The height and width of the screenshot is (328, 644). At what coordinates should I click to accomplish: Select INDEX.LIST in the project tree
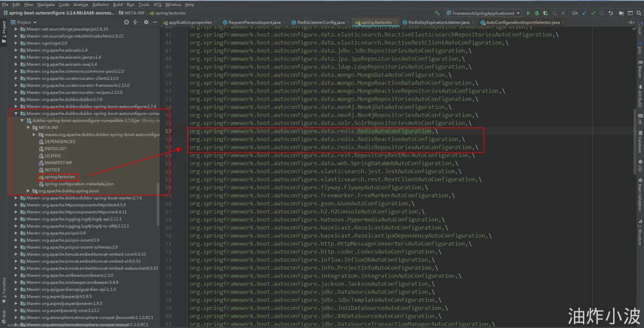(55, 148)
